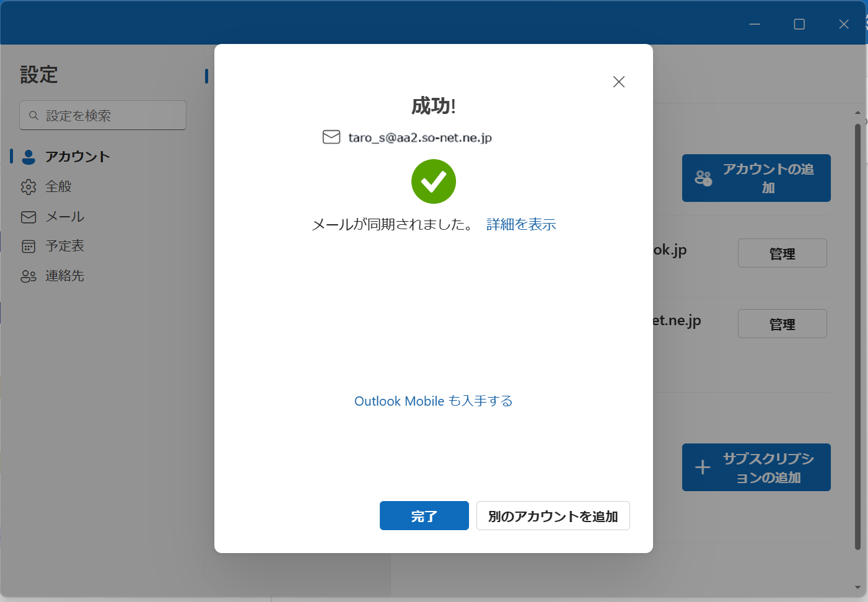Click アカウントの追加 button
Viewport: 868px width, 602px height.
tap(756, 178)
